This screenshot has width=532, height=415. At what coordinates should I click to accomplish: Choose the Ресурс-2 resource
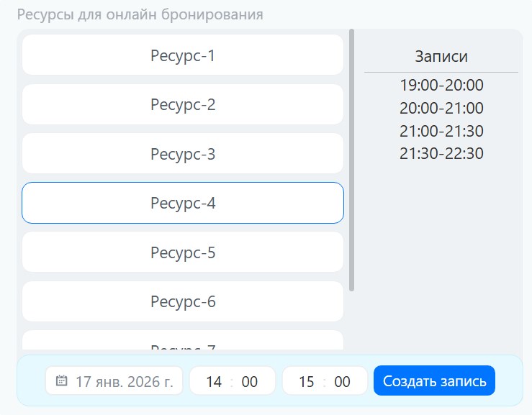[183, 104]
